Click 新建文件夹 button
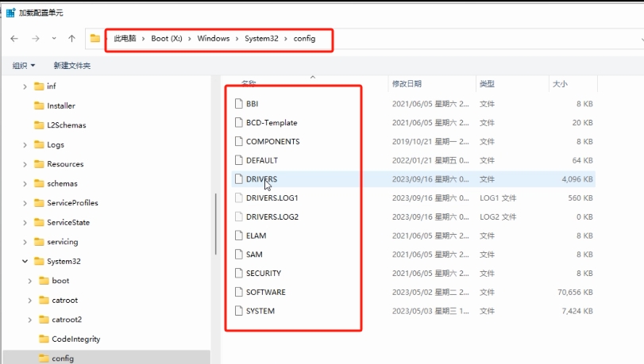 click(72, 66)
